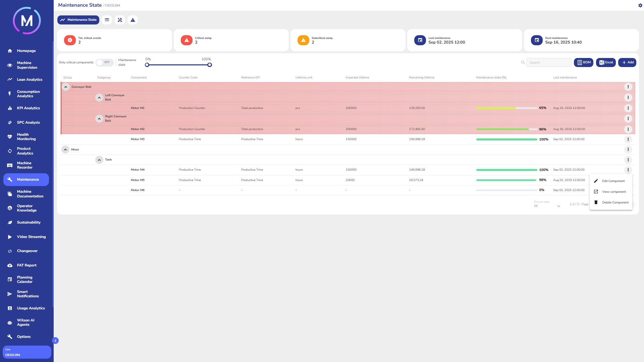644x362 pixels.
Task: Select Edit Component from context menu
Action: click(x=613, y=181)
